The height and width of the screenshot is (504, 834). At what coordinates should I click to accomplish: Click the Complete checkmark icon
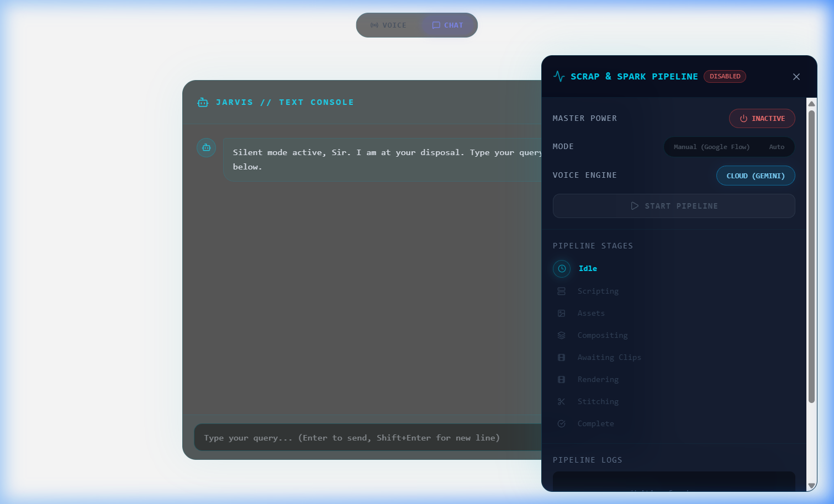[561, 423]
